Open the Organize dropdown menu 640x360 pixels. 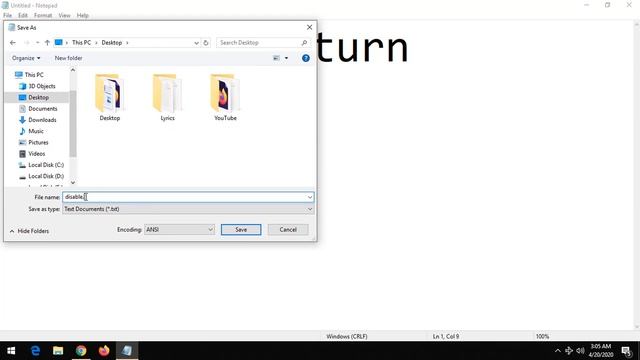click(x=26, y=58)
